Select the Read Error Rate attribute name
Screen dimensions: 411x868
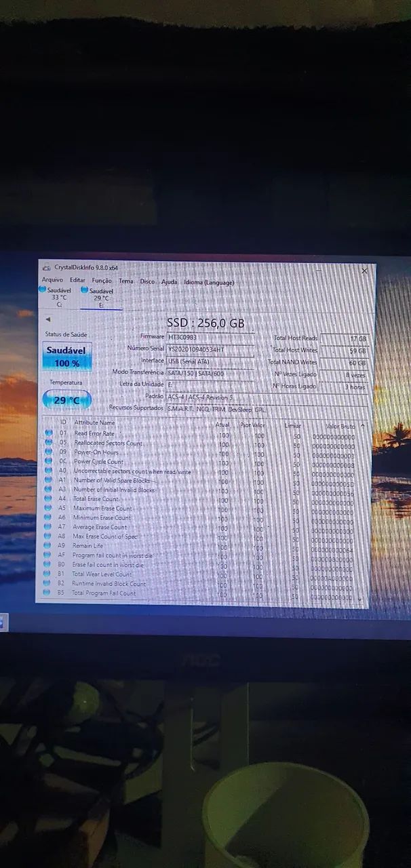(x=94, y=433)
